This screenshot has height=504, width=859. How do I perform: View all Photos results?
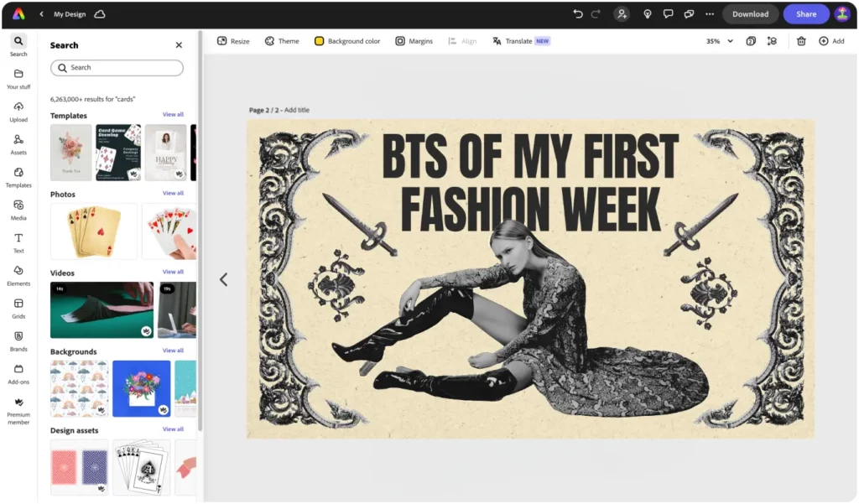(173, 194)
